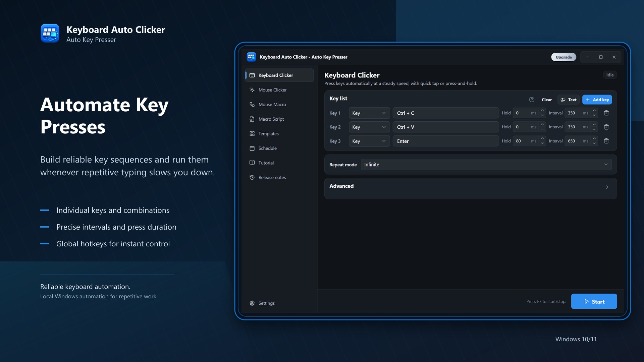Decrease Key 3 hold time
This screenshot has height=362, width=644.
542,144
